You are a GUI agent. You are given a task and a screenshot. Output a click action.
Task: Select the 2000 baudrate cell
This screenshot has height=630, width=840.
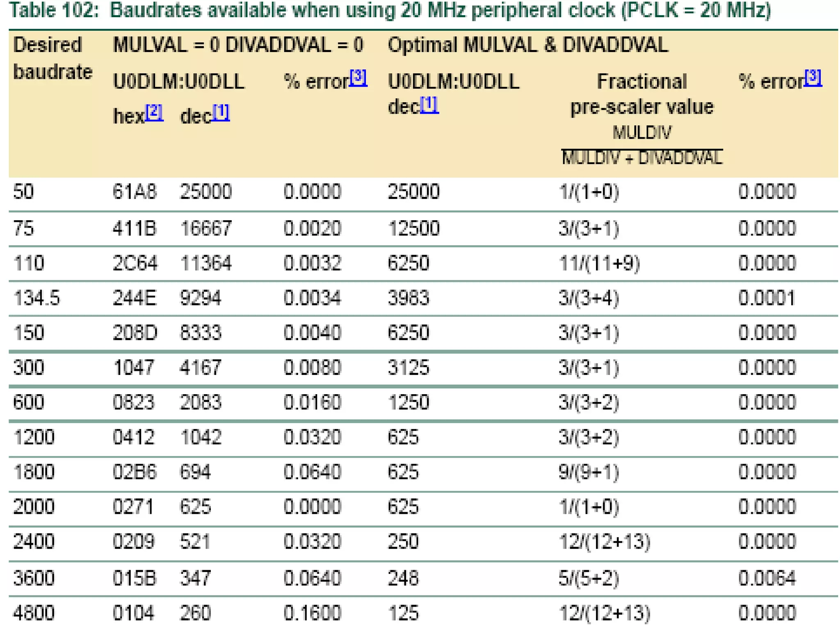click(x=34, y=507)
